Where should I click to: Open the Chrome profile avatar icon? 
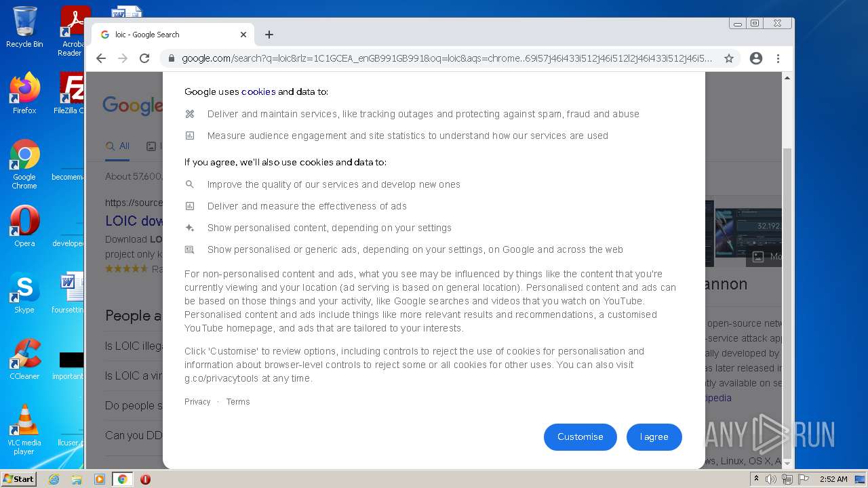(756, 58)
